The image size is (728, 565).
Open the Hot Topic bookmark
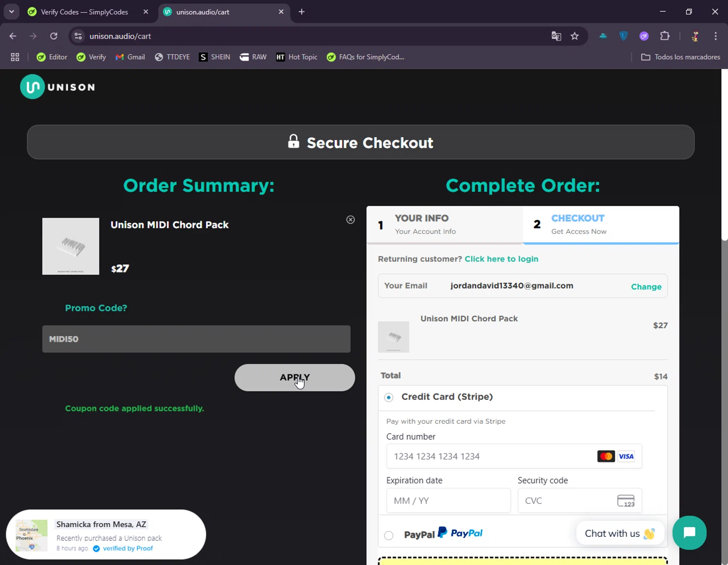[297, 57]
